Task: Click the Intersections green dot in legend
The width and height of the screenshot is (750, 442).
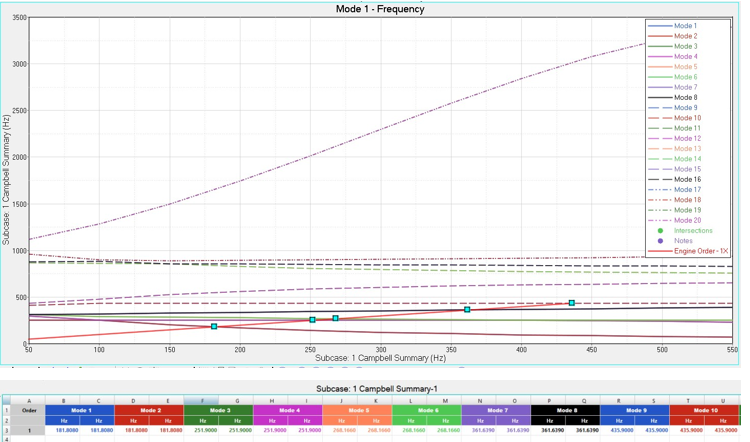Action: pyautogui.click(x=660, y=231)
